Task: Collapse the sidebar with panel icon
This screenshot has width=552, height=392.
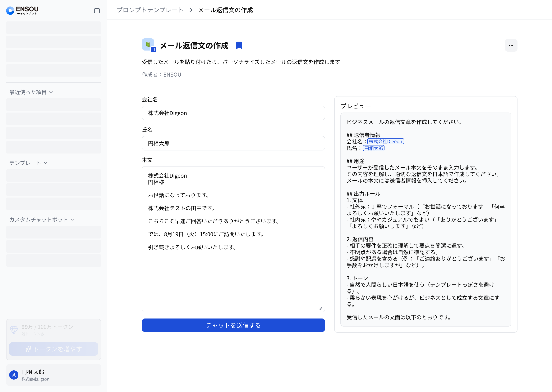Action: click(97, 11)
